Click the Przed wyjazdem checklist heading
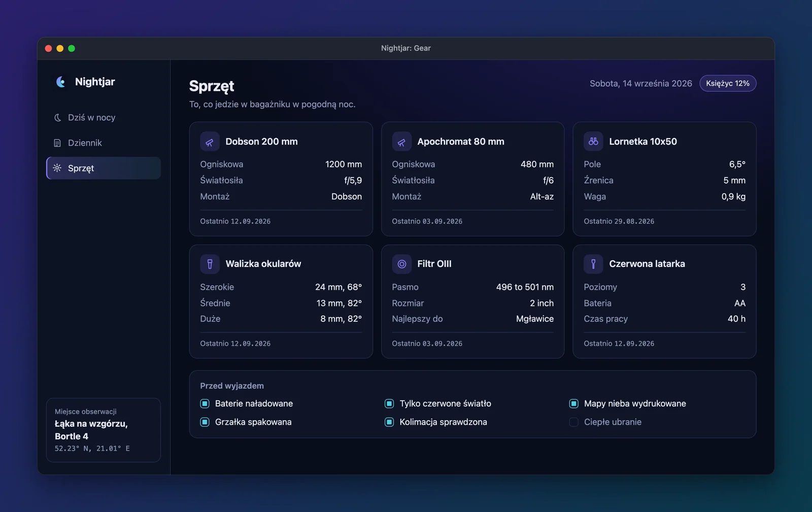The image size is (812, 512). point(232,386)
